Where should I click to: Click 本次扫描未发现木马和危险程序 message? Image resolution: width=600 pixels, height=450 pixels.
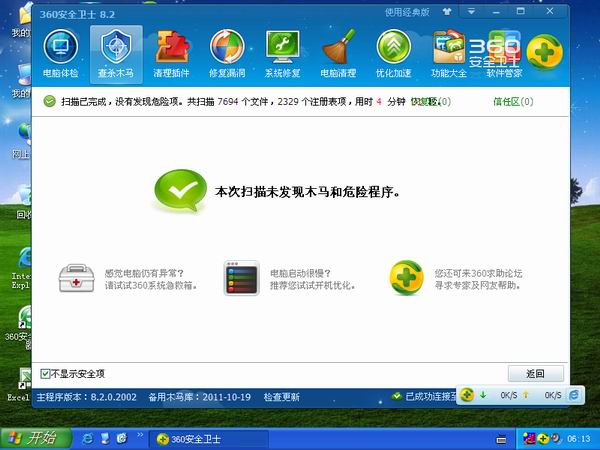[307, 191]
